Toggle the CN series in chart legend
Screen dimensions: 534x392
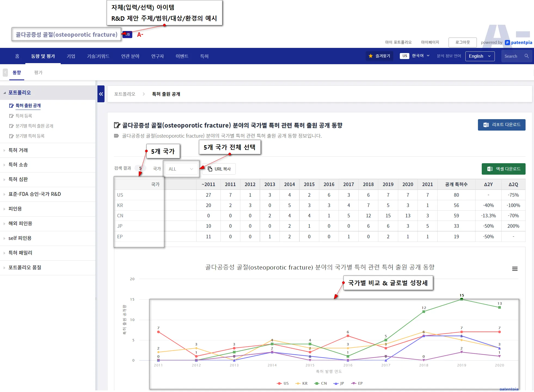click(x=320, y=383)
